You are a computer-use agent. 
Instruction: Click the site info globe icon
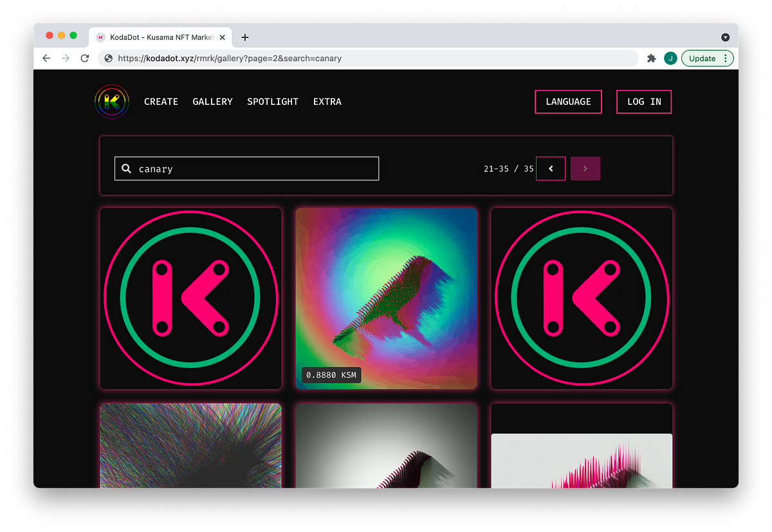click(109, 58)
